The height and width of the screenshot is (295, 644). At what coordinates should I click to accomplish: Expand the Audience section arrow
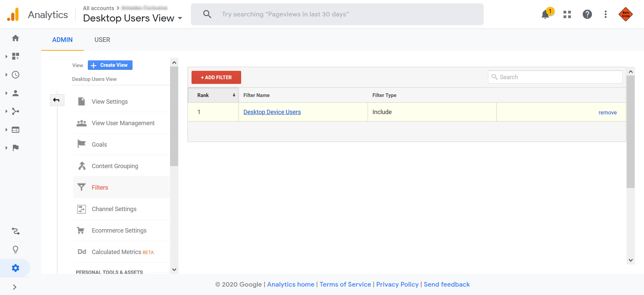click(6, 93)
